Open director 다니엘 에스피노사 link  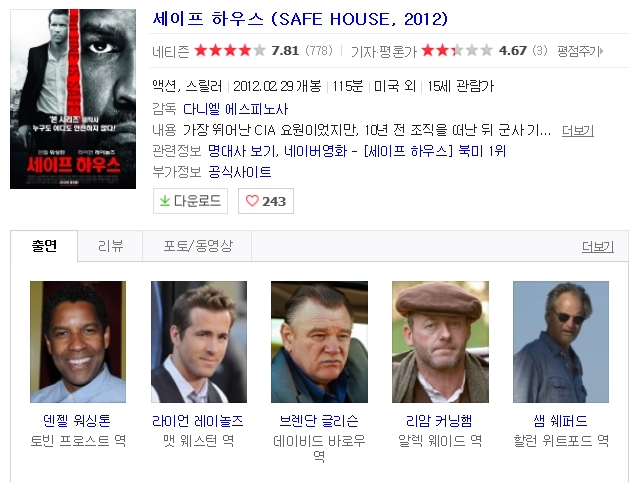[x=235, y=109]
